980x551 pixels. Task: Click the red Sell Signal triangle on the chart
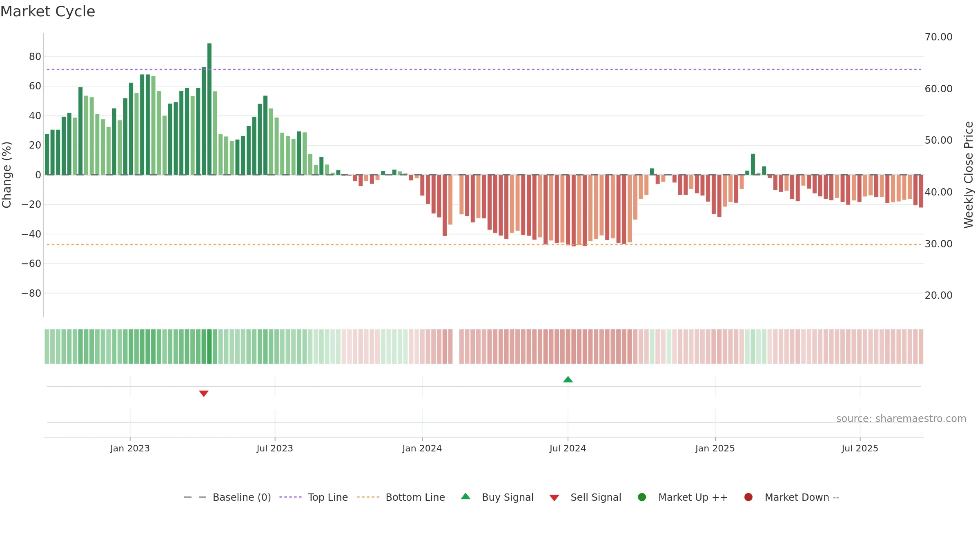(204, 393)
